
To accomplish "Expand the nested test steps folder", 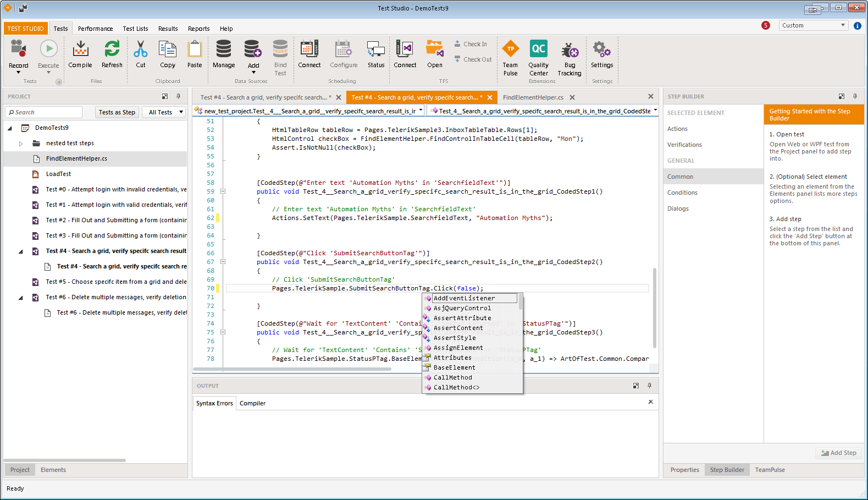I will [x=21, y=144].
